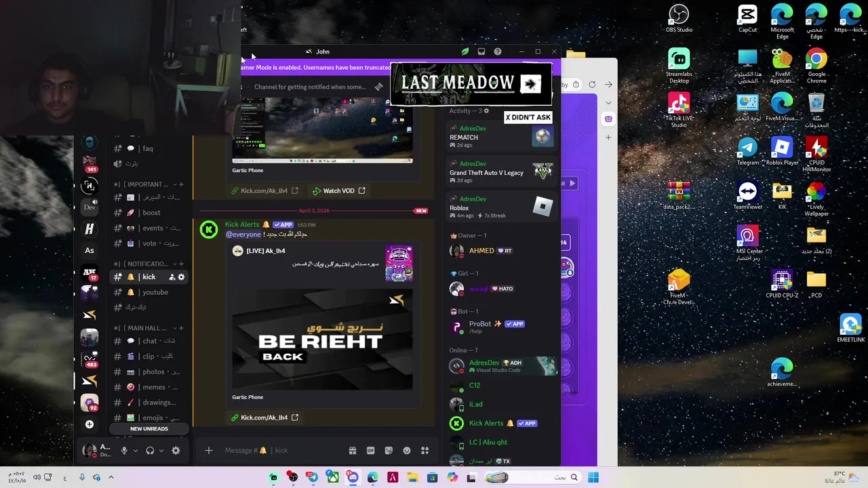This screenshot has height=488, width=868.
Task: Select the memes channel
Action: pyautogui.click(x=148, y=387)
